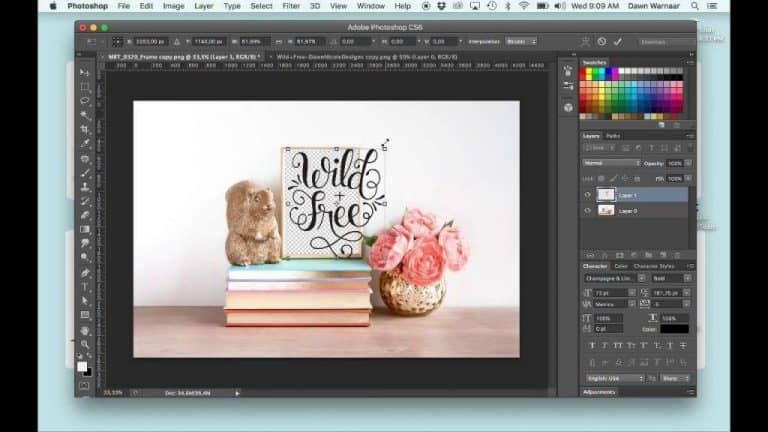Image resolution: width=768 pixels, height=432 pixels.
Task: Switch to the Paths tab
Action: [x=613, y=136]
